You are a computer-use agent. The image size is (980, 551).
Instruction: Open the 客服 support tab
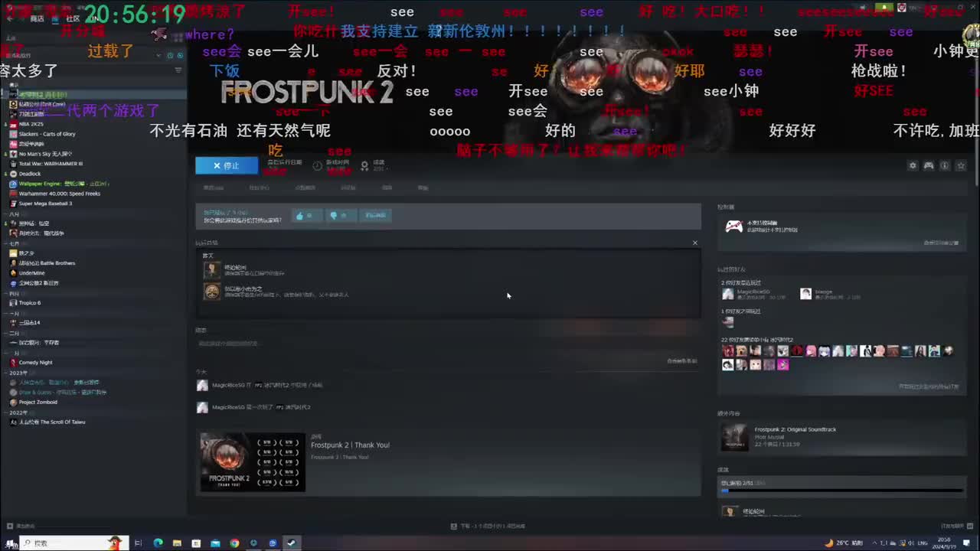423,187
